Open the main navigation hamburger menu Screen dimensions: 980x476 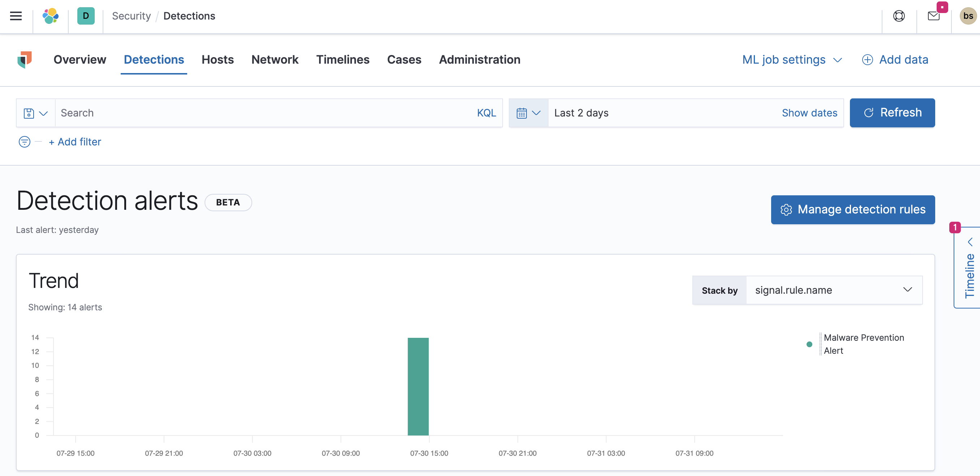pyautogui.click(x=16, y=16)
